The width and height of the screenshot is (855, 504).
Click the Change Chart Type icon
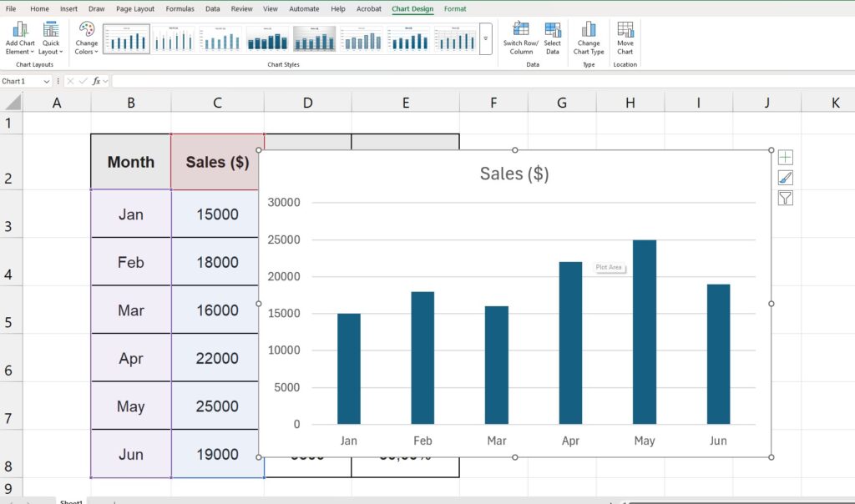pyautogui.click(x=588, y=37)
